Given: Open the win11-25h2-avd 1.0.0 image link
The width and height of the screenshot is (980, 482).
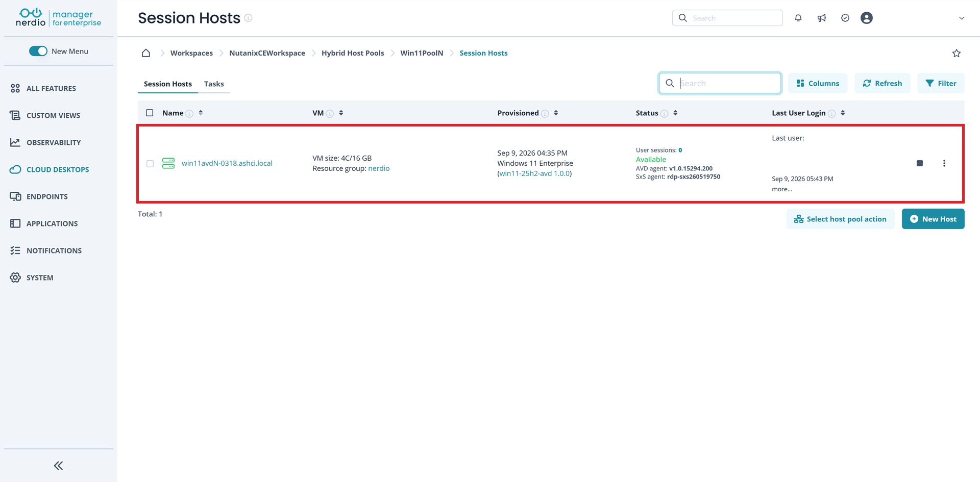Looking at the screenshot, I should [x=534, y=173].
